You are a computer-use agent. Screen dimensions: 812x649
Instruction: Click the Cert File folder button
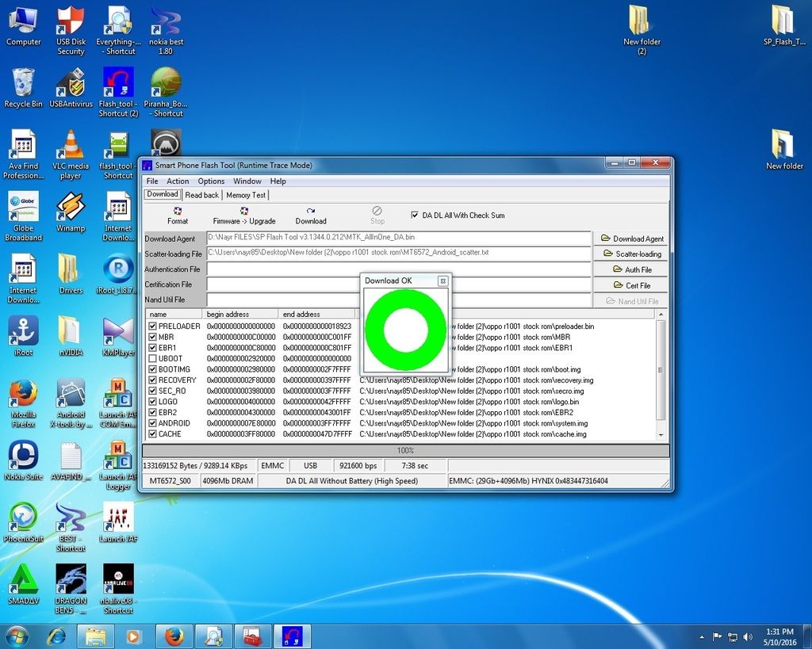click(x=631, y=285)
